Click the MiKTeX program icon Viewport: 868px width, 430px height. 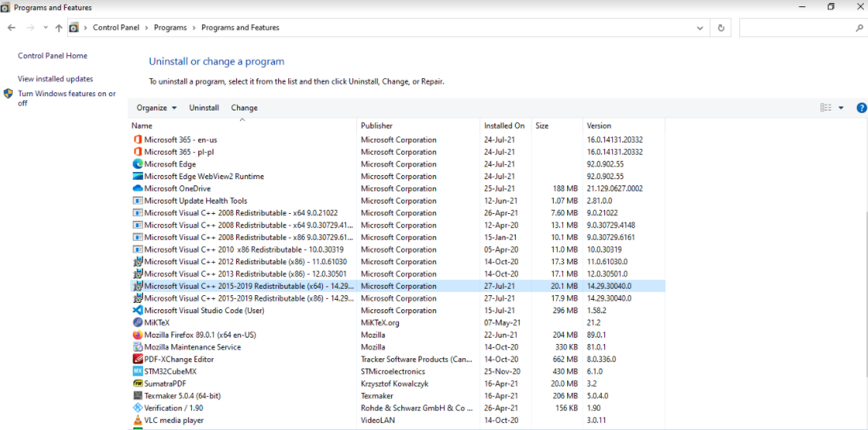138,322
